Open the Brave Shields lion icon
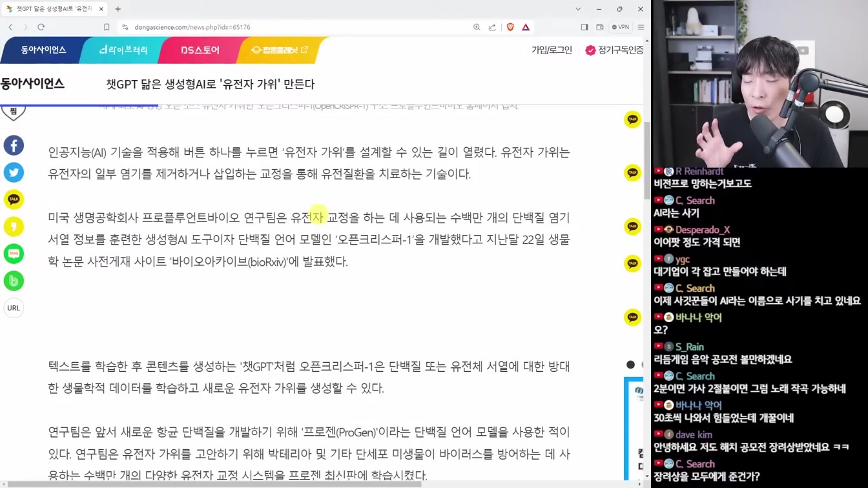This screenshot has height=488, width=868. (510, 27)
